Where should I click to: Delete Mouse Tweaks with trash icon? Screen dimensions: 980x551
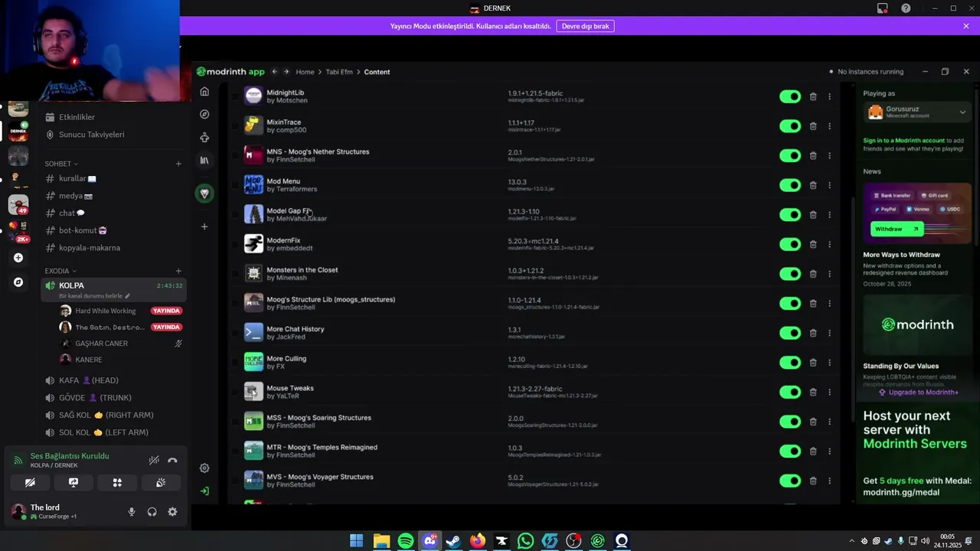[813, 392]
